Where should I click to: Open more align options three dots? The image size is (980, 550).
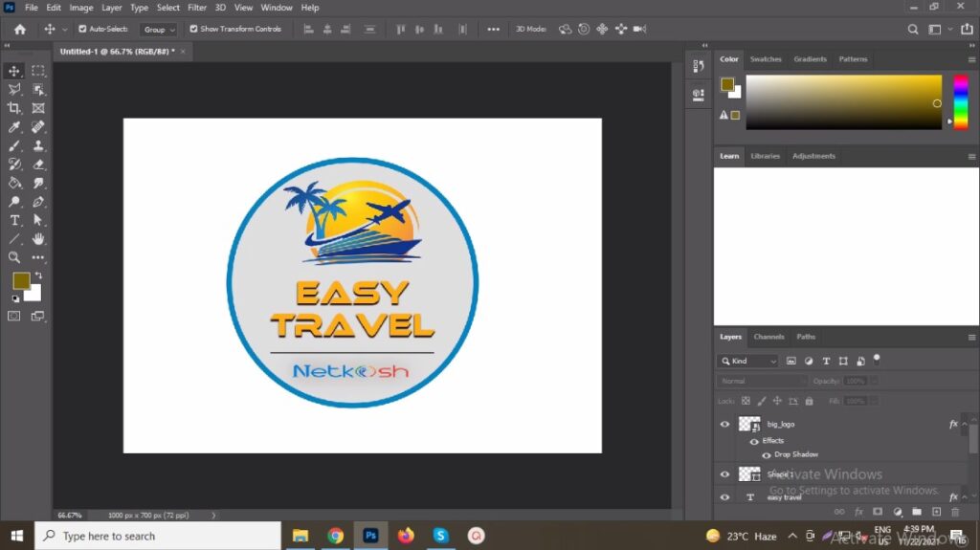[x=493, y=30]
